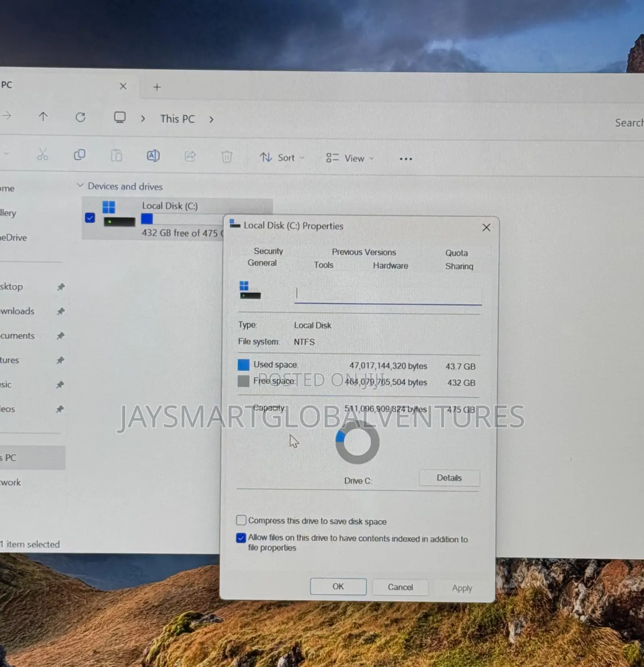Switch to the Hardware tab
The height and width of the screenshot is (667, 644).
point(390,266)
